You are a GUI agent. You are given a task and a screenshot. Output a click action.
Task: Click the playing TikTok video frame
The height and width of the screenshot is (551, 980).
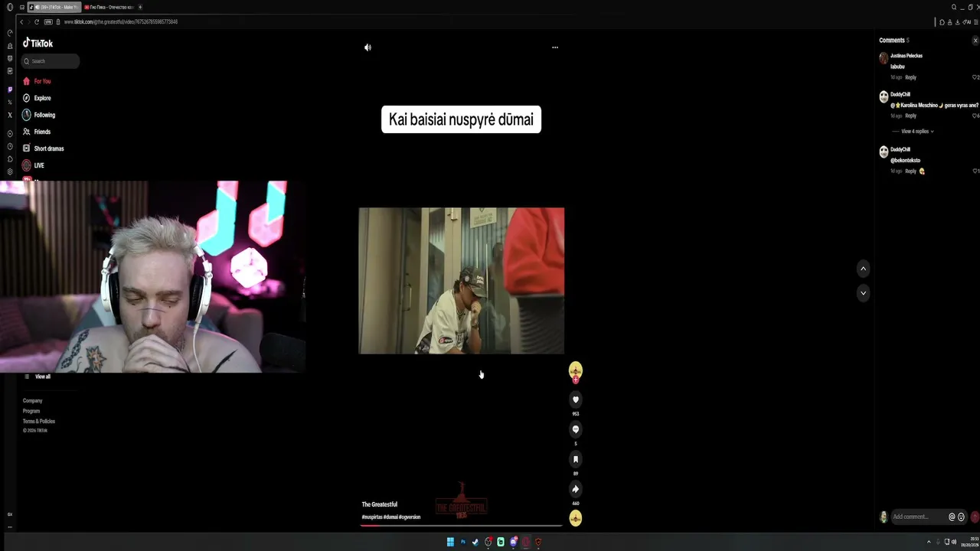[x=462, y=281]
